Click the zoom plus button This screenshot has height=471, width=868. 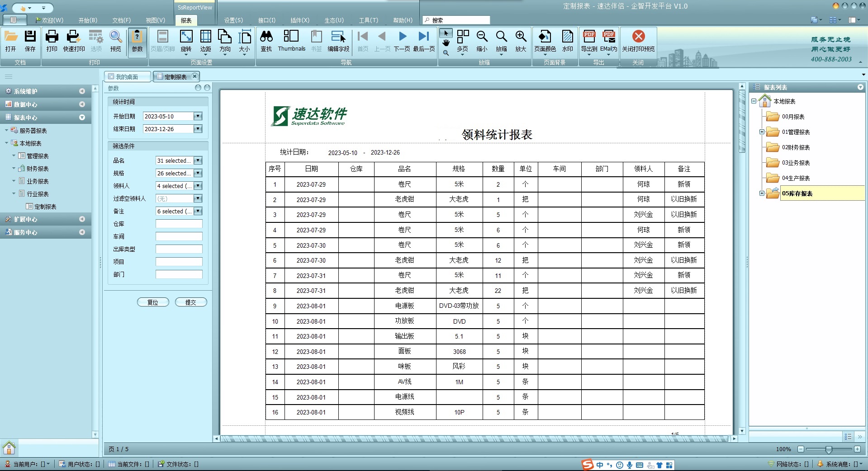click(x=857, y=449)
